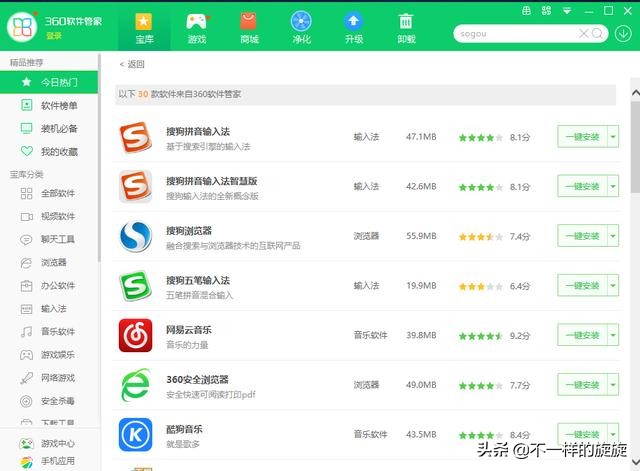Install 搜狗五笔输入法 with 一键安装
This screenshot has height=471, width=640.
[582, 285]
